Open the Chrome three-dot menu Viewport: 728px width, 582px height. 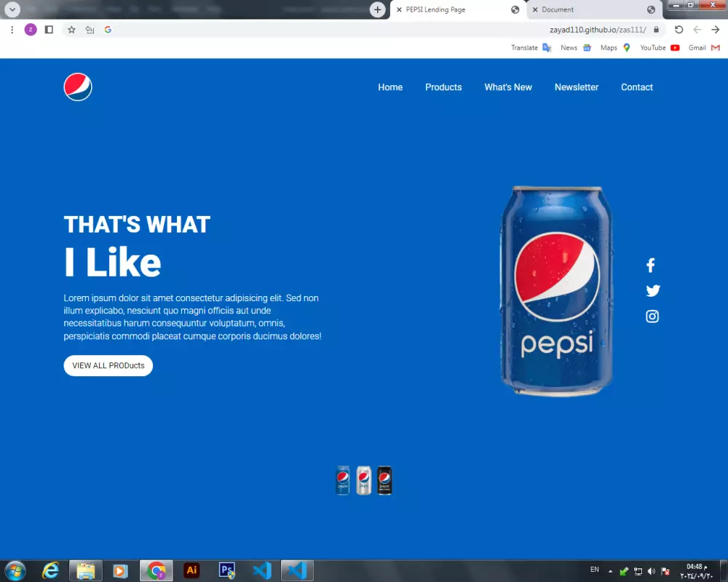pos(12,30)
